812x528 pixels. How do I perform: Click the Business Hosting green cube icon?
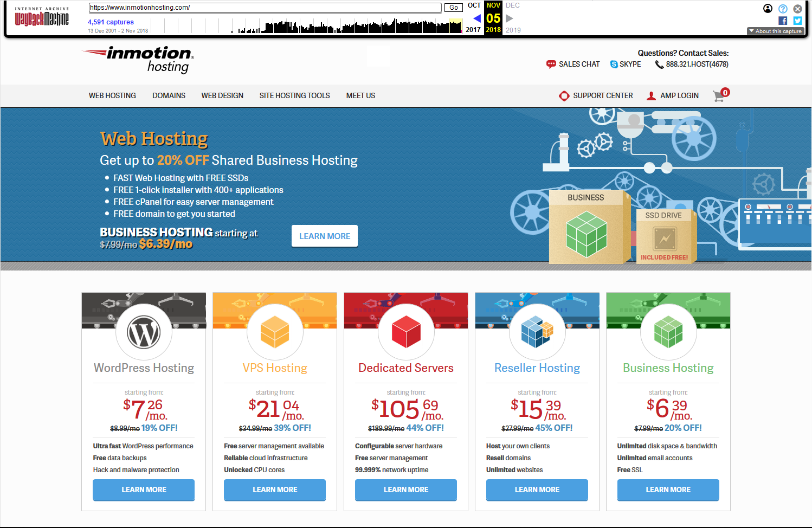[x=668, y=332]
